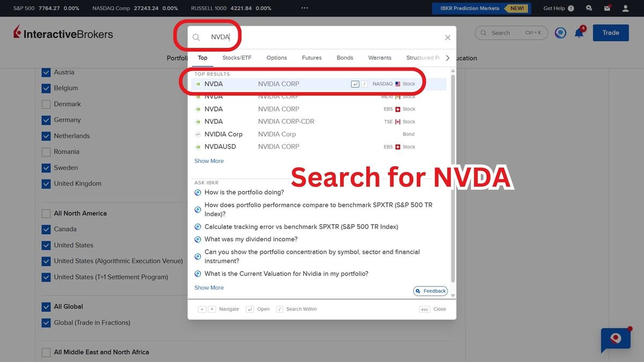This screenshot has width=644, height=362.
Task: Open the notifications bell icon
Action: [x=579, y=33]
